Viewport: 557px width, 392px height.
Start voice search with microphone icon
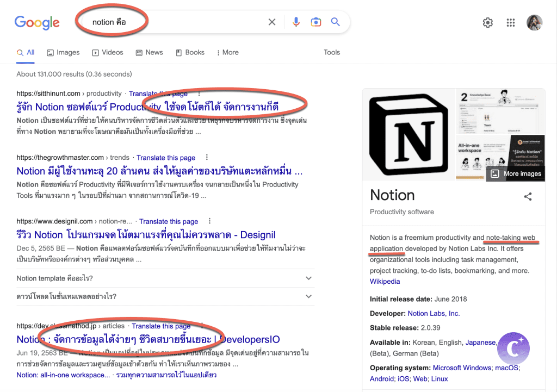(x=296, y=22)
